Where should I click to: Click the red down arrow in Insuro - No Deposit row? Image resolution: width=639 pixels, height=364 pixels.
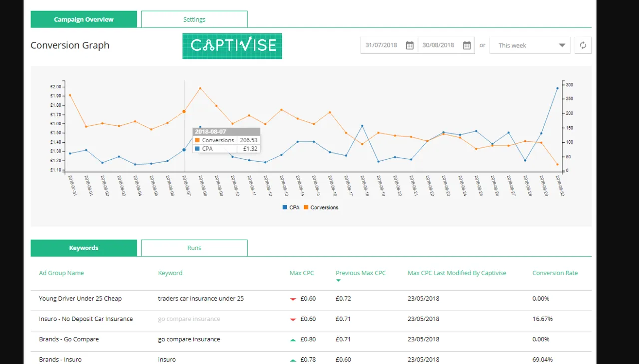click(293, 319)
